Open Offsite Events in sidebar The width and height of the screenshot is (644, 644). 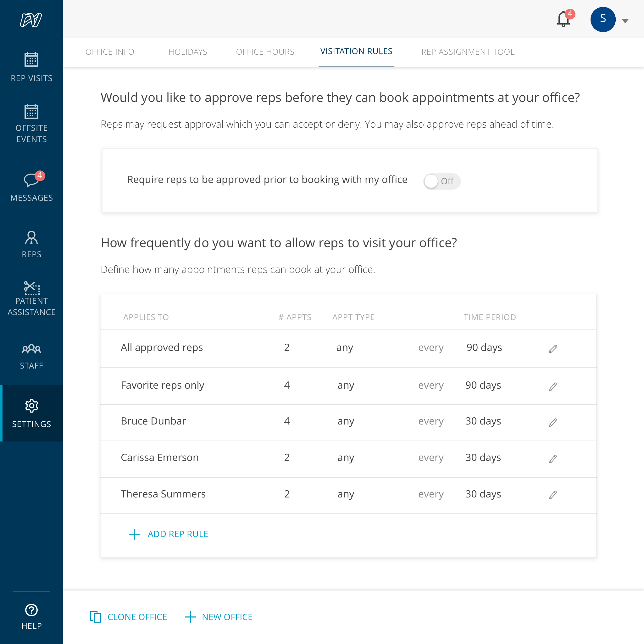coord(31,124)
